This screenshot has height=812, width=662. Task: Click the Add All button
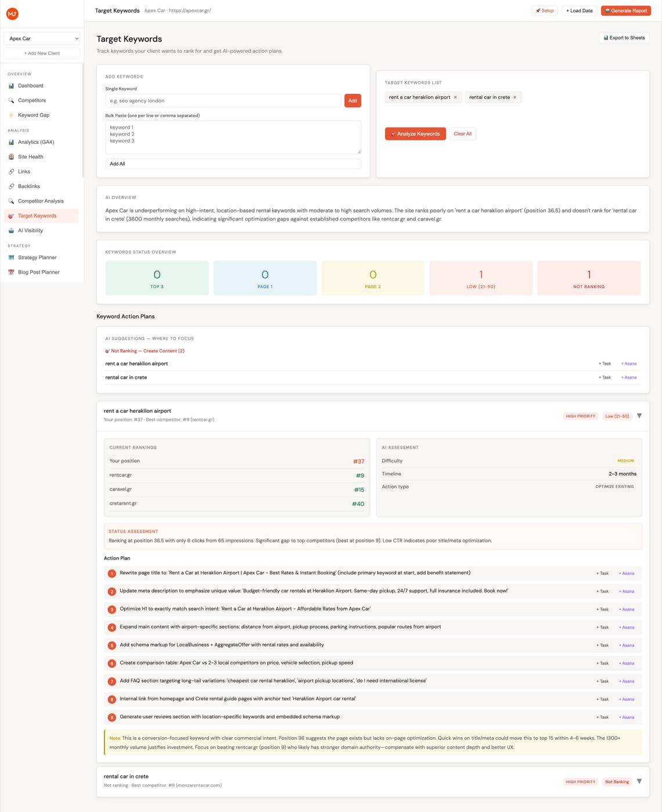click(x=233, y=164)
